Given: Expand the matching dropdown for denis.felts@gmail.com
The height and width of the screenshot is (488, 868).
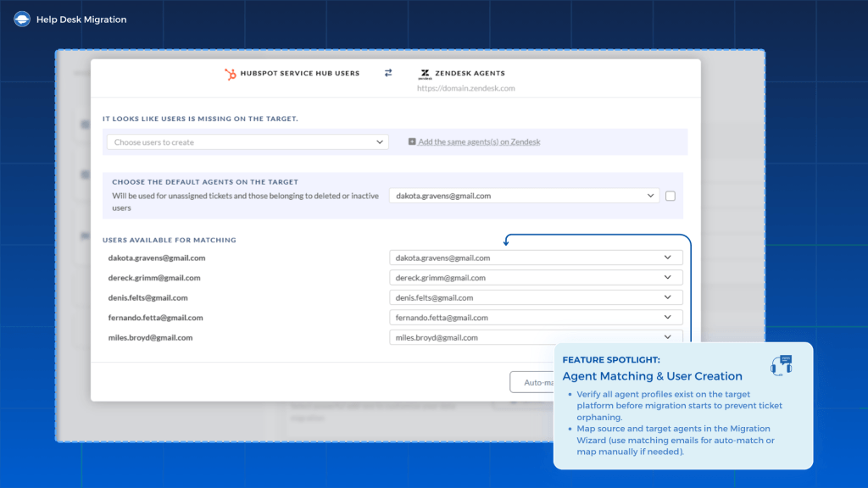Looking at the screenshot, I should pos(536,297).
